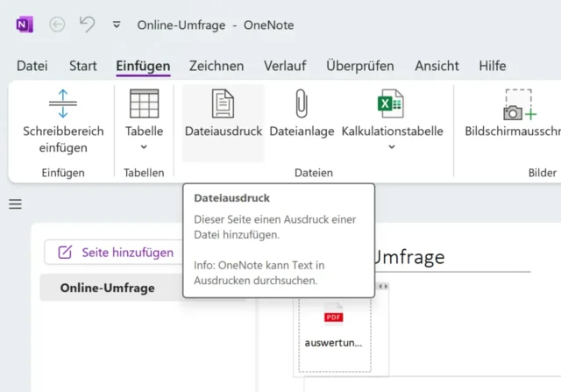Click the Back arrow in title bar
The image size is (561, 392).
tap(57, 25)
